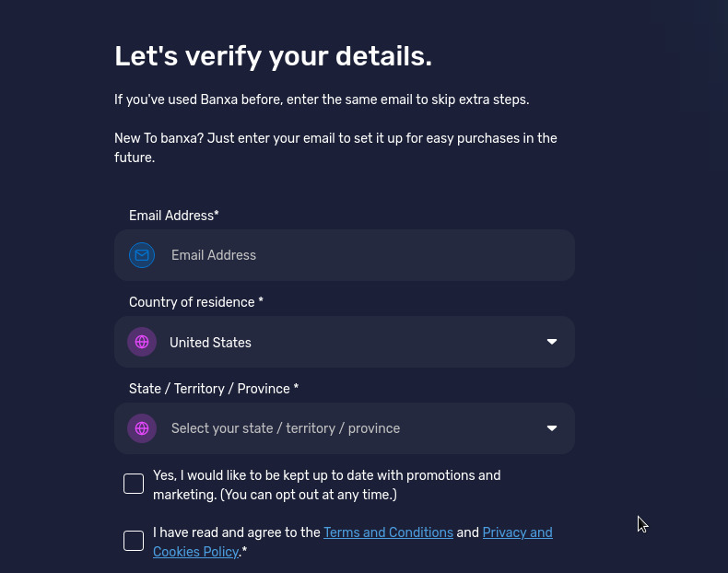The height and width of the screenshot is (573, 728).
Task: Enable the promotions and marketing checkbox
Action: [x=134, y=484]
